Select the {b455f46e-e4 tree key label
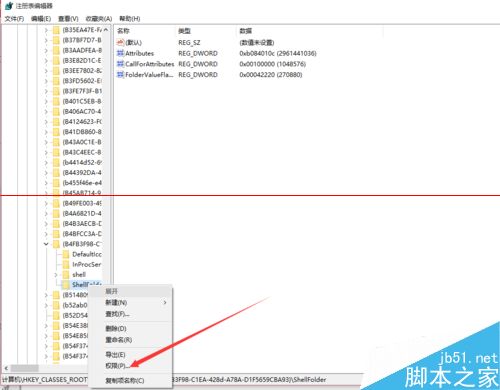This screenshot has height=390, width=500. pos(82,183)
